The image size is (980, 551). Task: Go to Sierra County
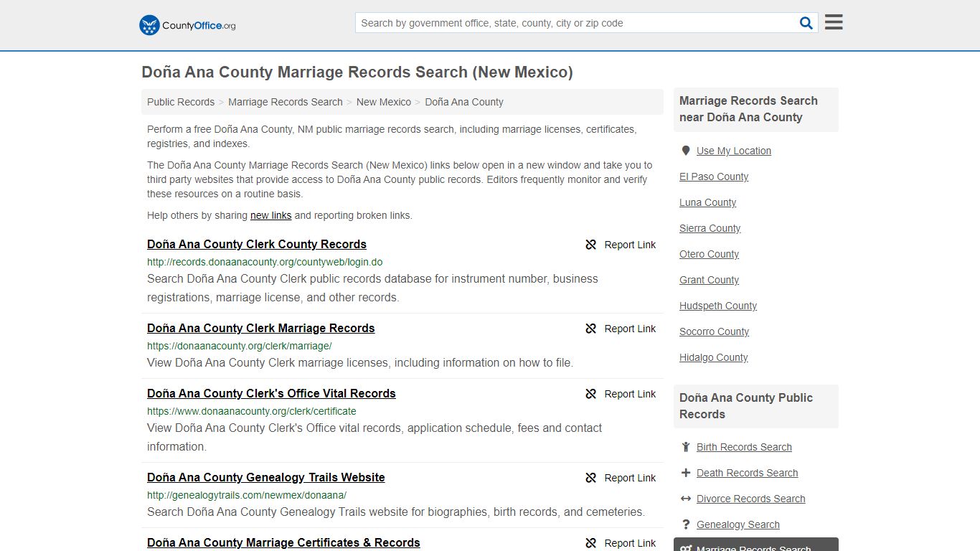710,228
